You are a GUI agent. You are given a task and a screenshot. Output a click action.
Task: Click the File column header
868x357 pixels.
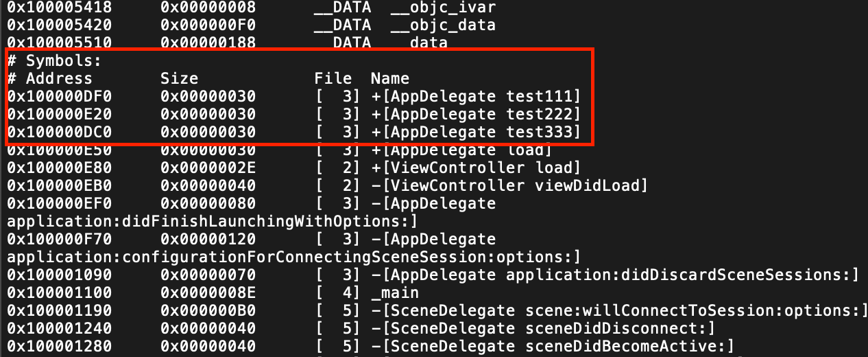tap(333, 78)
